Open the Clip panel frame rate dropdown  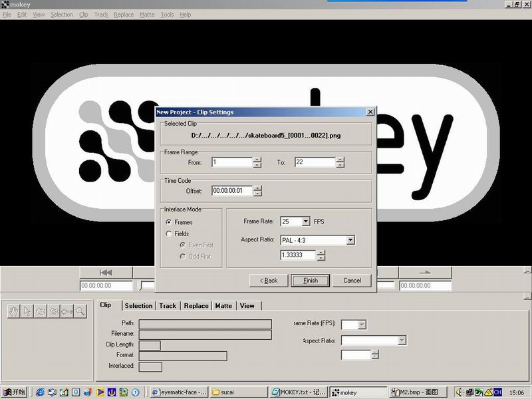point(362,325)
